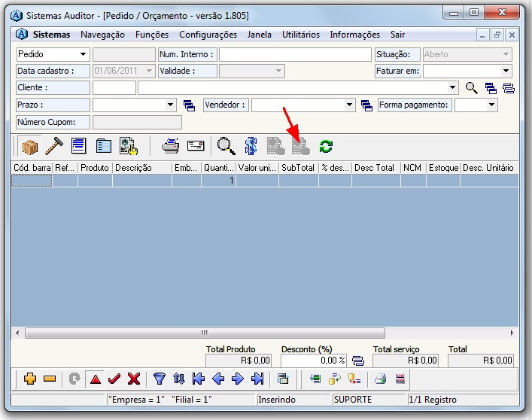Click the hammer services icon
532x420 pixels.
54,146
